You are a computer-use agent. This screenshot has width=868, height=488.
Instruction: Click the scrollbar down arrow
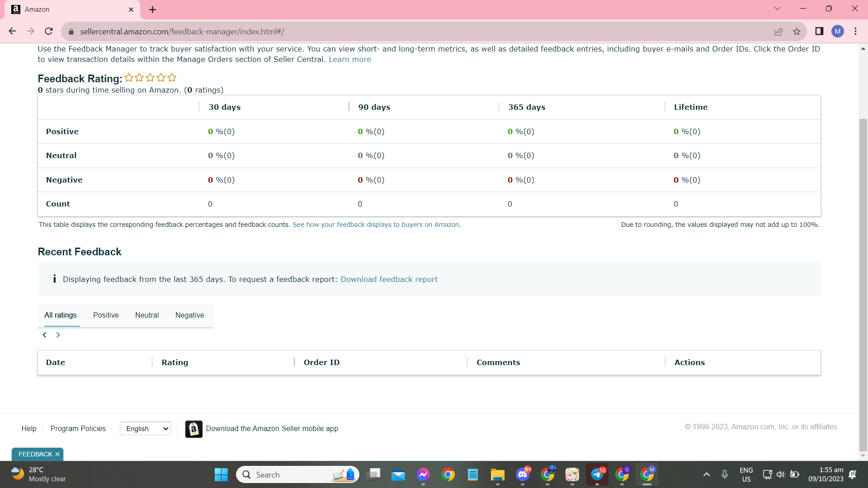click(863, 455)
